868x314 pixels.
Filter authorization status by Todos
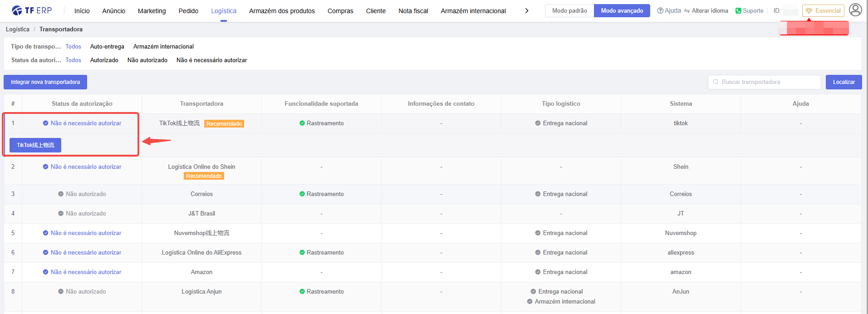[x=73, y=60]
